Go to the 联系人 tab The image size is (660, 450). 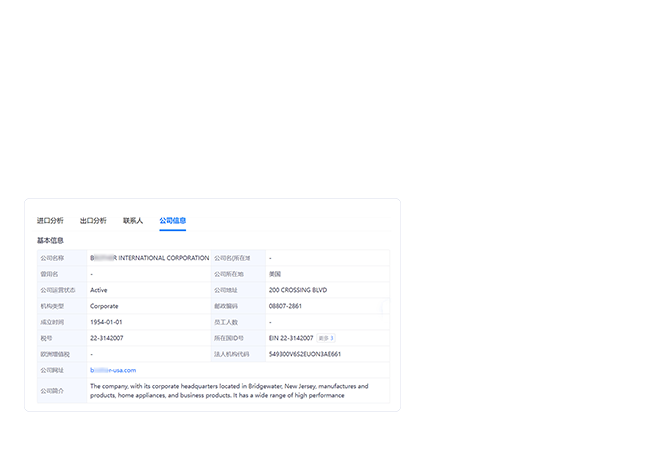coord(133,221)
